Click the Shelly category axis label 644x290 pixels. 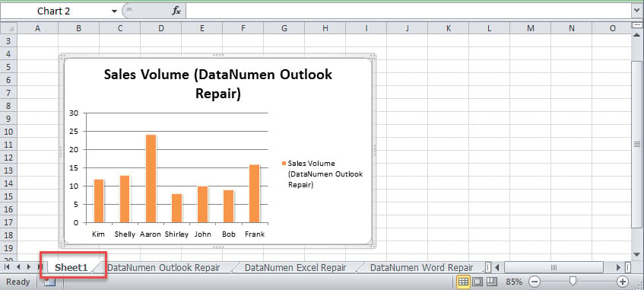125,234
